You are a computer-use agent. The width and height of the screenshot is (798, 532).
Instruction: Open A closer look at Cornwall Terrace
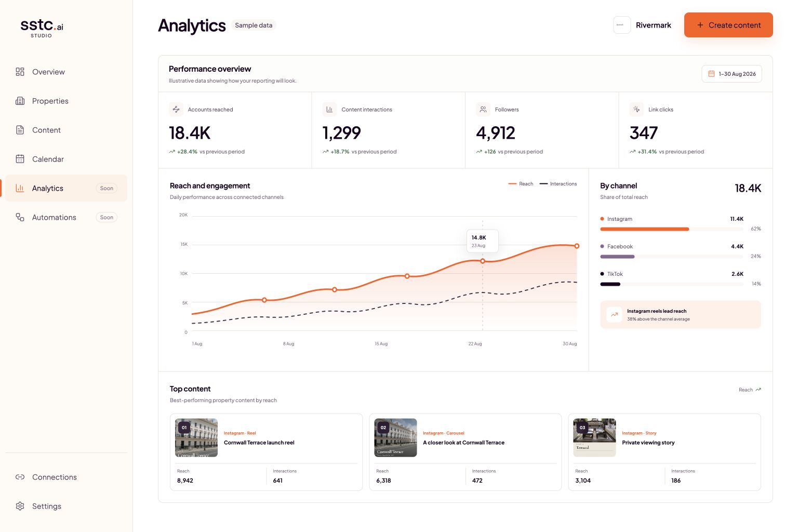(463, 443)
